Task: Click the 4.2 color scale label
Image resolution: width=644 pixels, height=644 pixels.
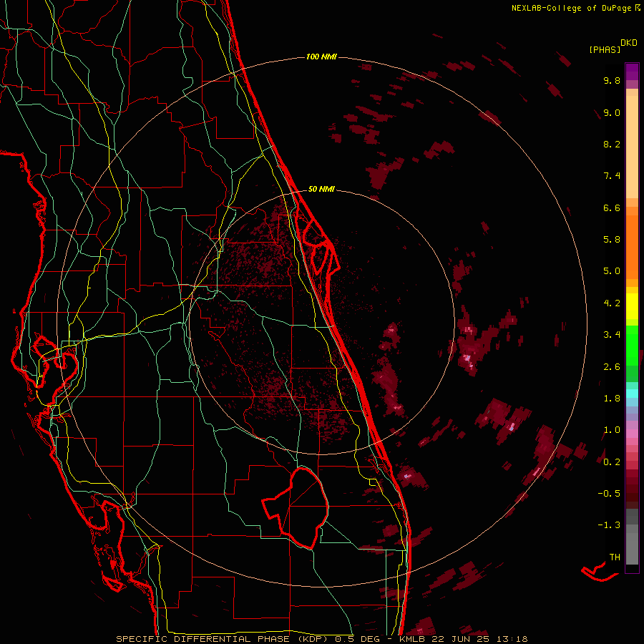Action: click(612, 303)
